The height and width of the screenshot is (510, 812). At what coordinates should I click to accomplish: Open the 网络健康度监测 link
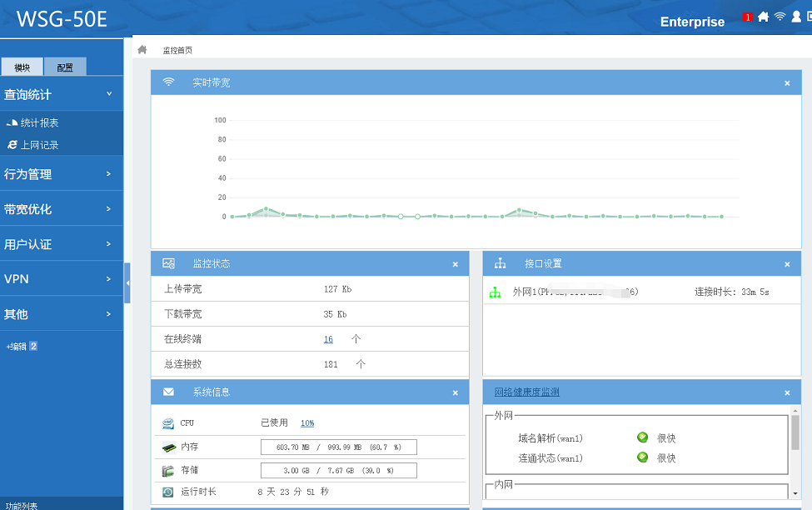pos(526,392)
